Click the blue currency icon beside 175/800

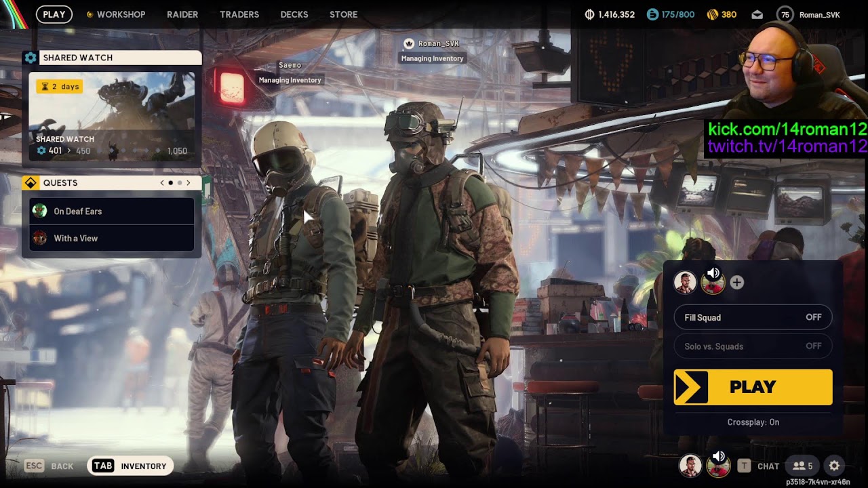tap(652, 14)
